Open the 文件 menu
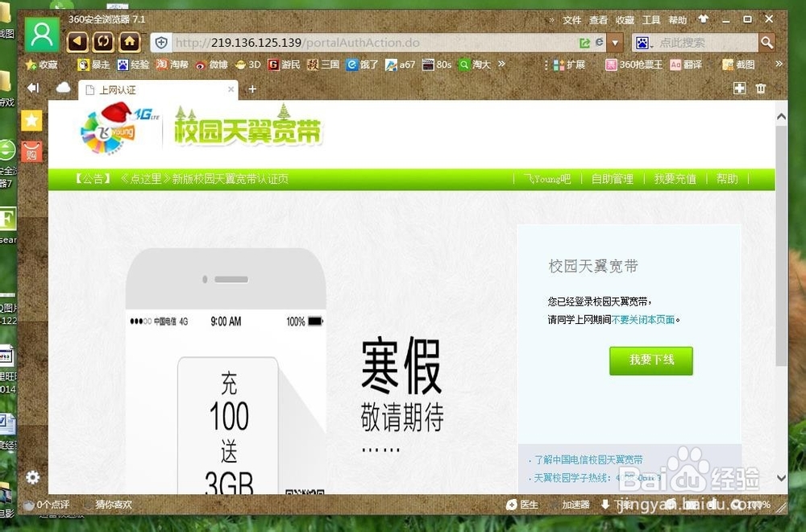Screen dimensions: 806x532 (571, 20)
